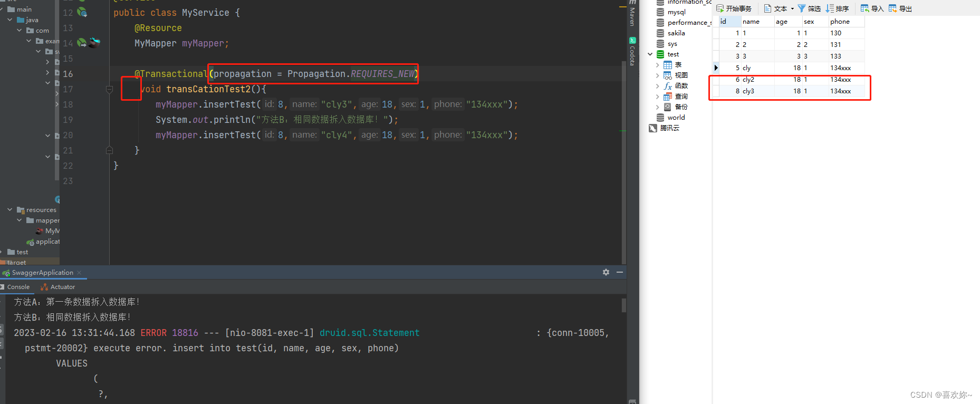Click the MyBatis mapper XML file icon
980x404 pixels.
coord(40,231)
